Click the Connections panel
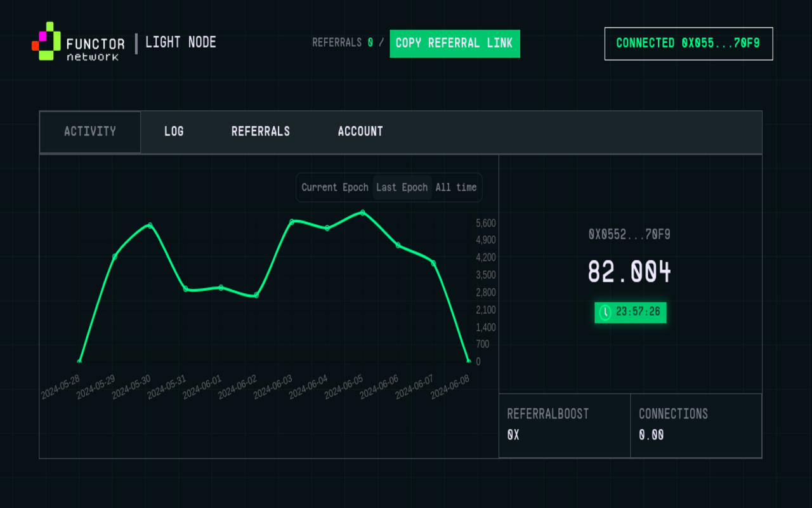The image size is (812, 508). (696, 425)
